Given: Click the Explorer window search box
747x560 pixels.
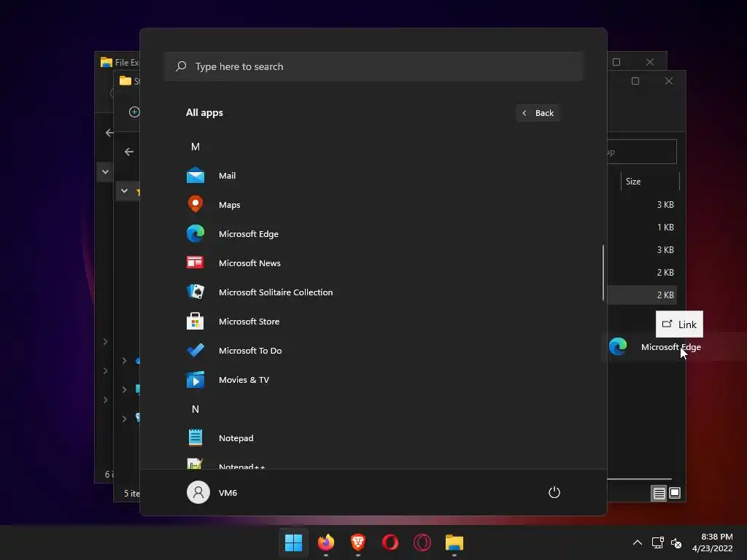Looking at the screenshot, I should click(x=642, y=152).
